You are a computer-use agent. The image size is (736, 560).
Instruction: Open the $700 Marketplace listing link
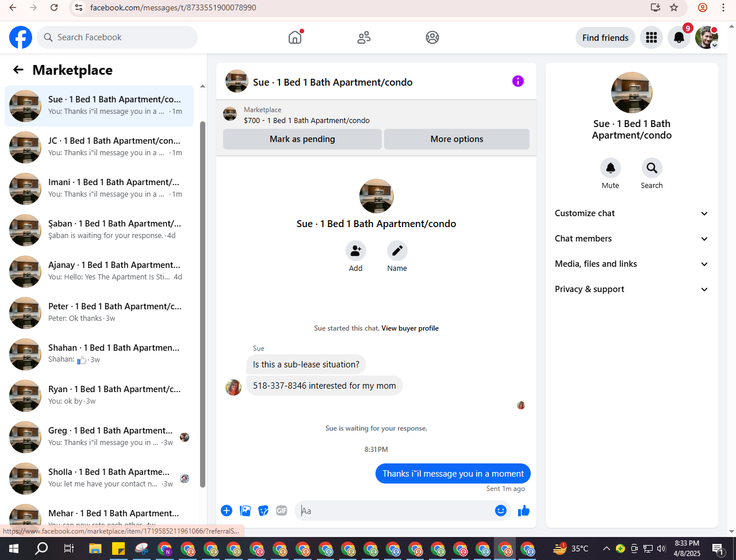306,120
